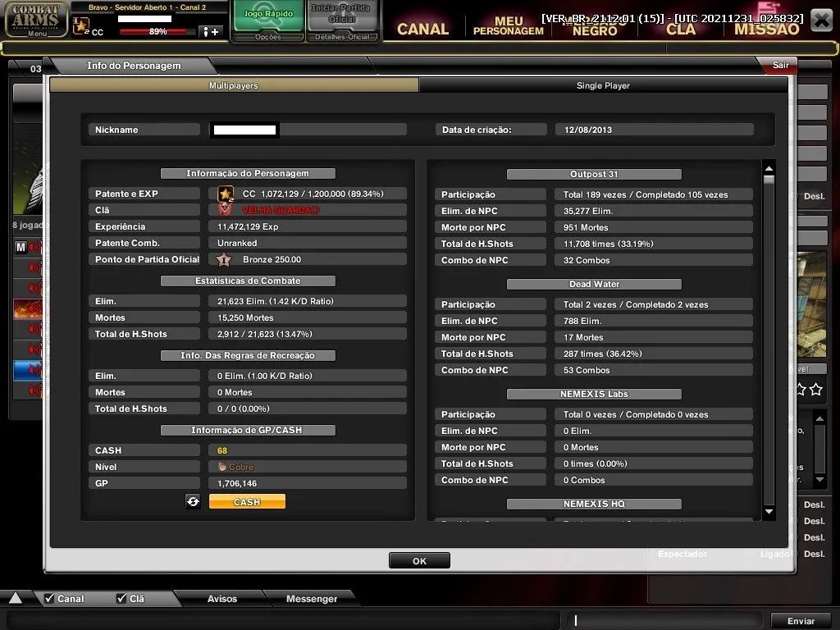Toggle the Clã chat checkbox
840x630 pixels.
pyautogui.click(x=121, y=598)
